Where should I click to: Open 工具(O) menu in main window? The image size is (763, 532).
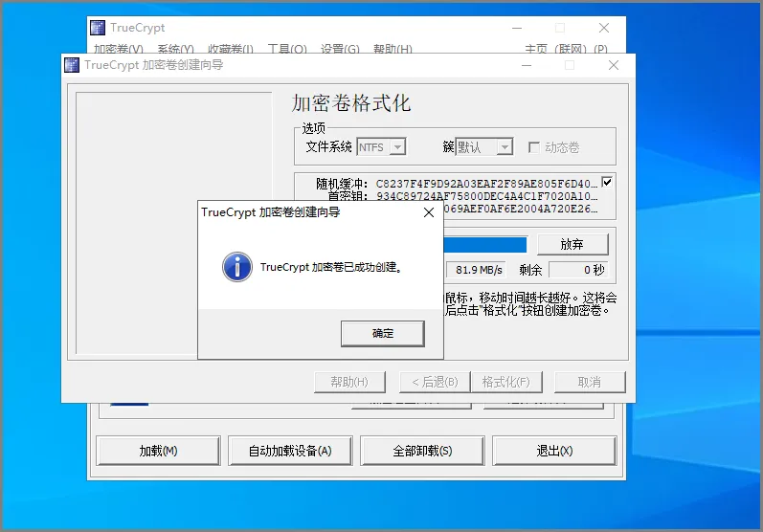click(287, 49)
